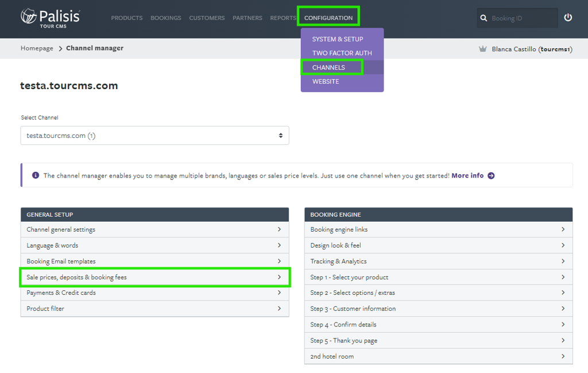Open Channel general settings
Screen dimensions: 588x373
pos(154,229)
